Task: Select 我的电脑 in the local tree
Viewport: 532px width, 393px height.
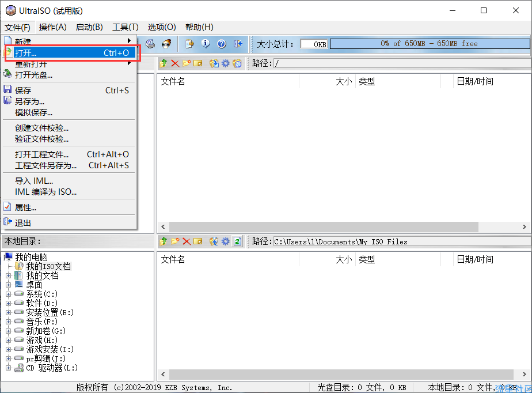Action: pos(31,257)
